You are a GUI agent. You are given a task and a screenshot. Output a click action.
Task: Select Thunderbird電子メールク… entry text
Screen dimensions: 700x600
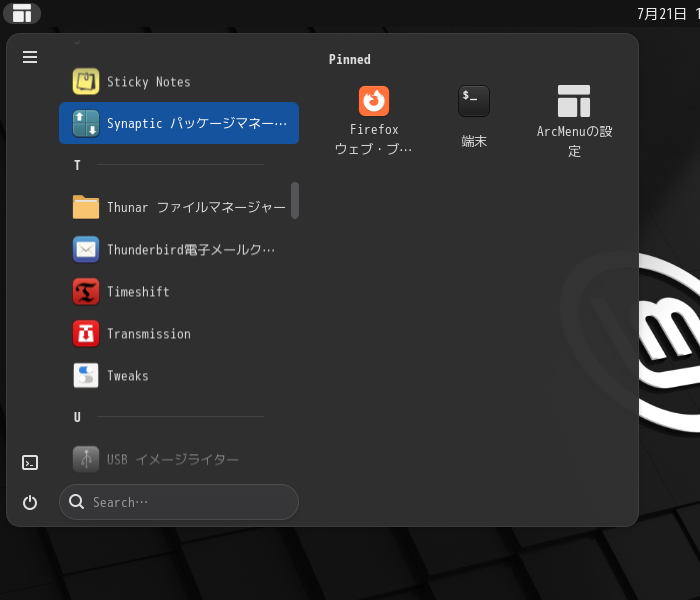click(191, 249)
